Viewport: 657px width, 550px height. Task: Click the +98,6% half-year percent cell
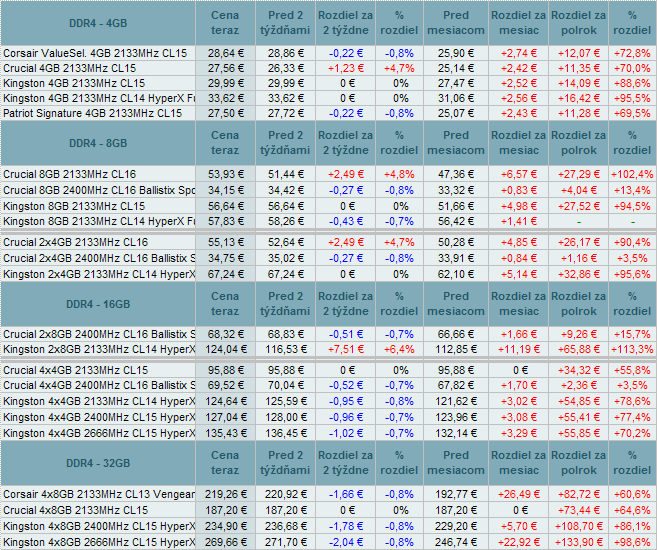632,542
